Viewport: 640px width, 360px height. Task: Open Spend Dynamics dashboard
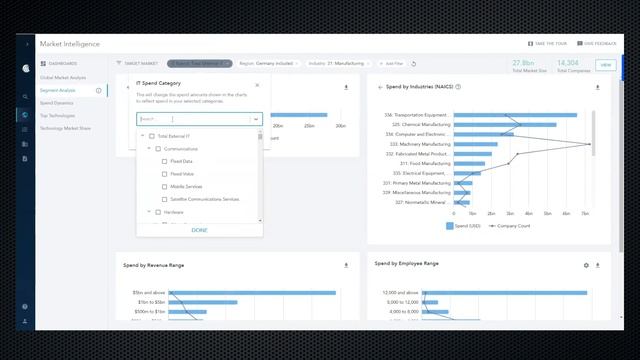point(57,103)
